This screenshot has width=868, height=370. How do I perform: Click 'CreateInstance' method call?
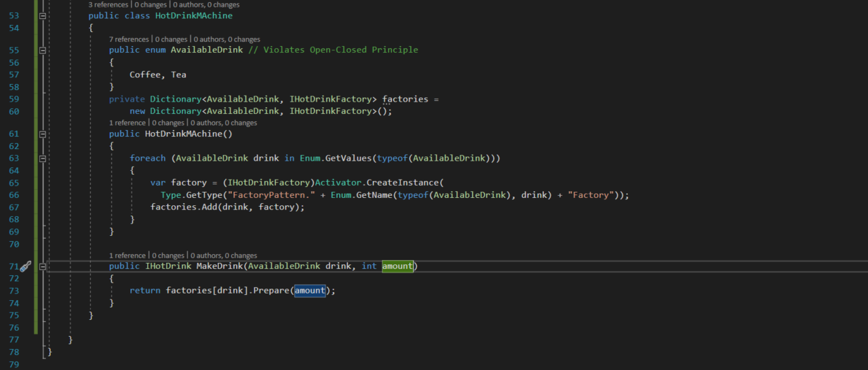tap(403, 183)
